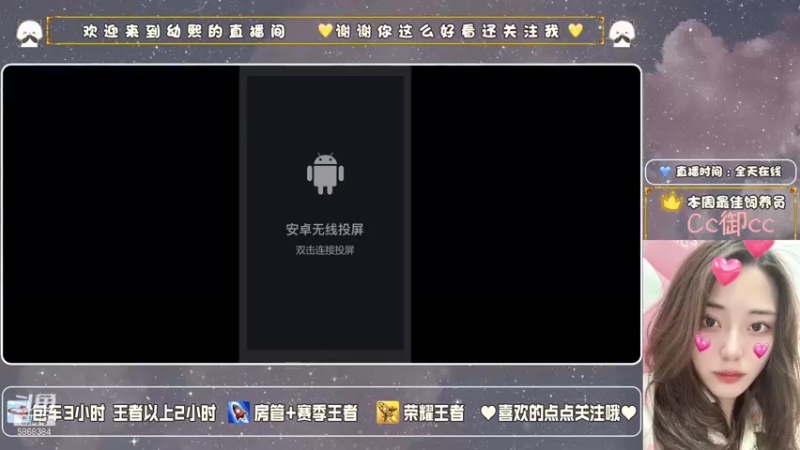Click the blue heart beside 直播时间

click(x=665, y=172)
